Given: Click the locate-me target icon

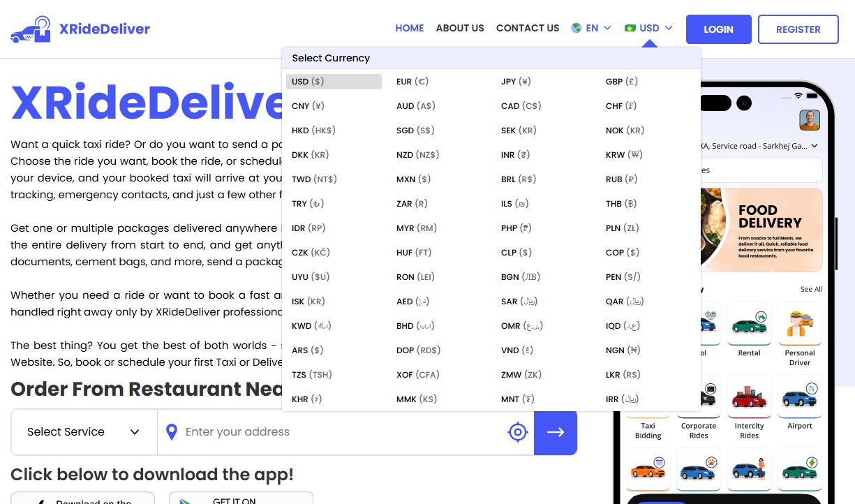Looking at the screenshot, I should point(517,432).
